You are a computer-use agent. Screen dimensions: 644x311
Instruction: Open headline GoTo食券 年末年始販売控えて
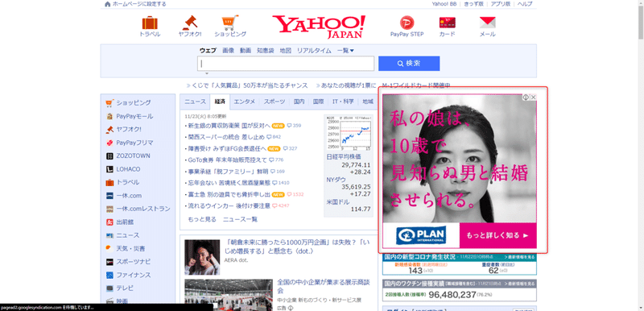pyautogui.click(x=228, y=160)
